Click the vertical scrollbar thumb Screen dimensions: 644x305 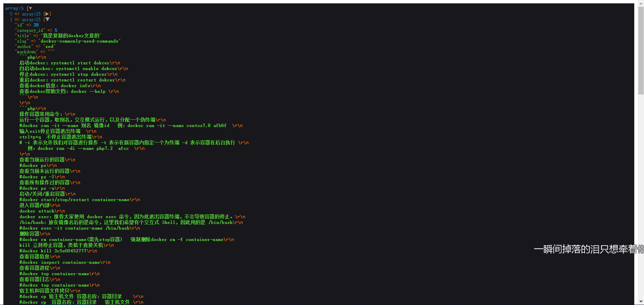tap(641, 50)
